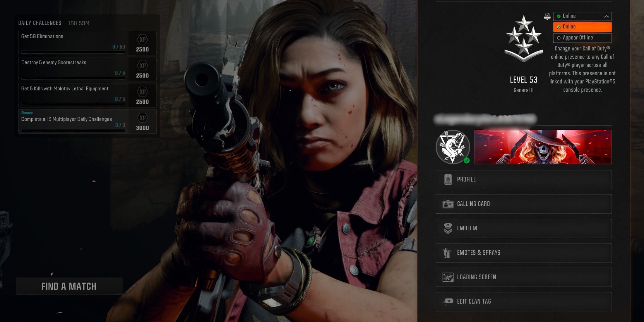Select the frog calling card emblem
Image resolution: width=644 pixels, height=322 pixels.
click(x=452, y=147)
